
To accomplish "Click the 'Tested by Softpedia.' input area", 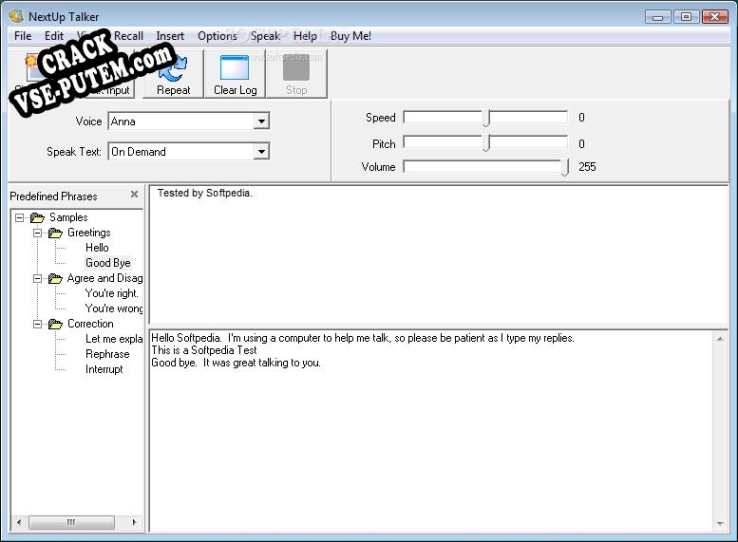I will tap(439, 255).
